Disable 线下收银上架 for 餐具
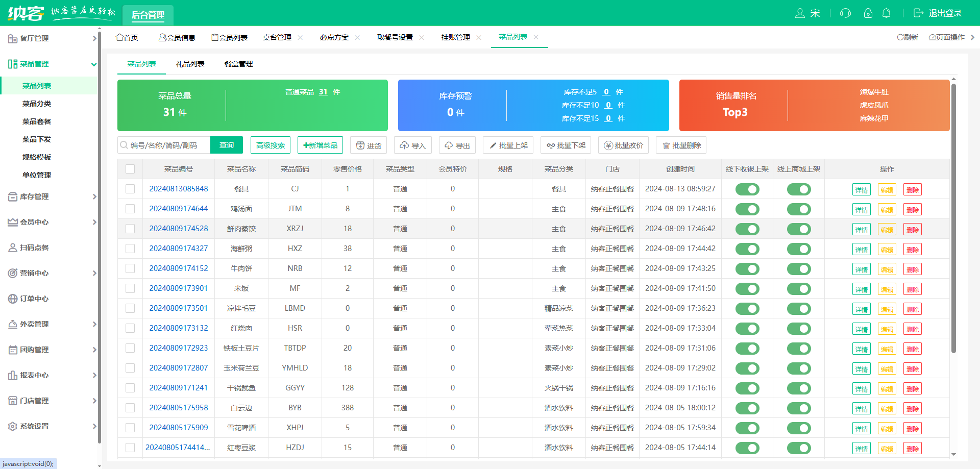Image resolution: width=980 pixels, height=469 pixels. (747, 189)
